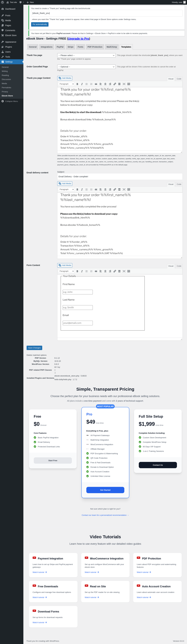187x644 pixels.
Task: Switch Thank you page editor to Code view
Action: 179,79
